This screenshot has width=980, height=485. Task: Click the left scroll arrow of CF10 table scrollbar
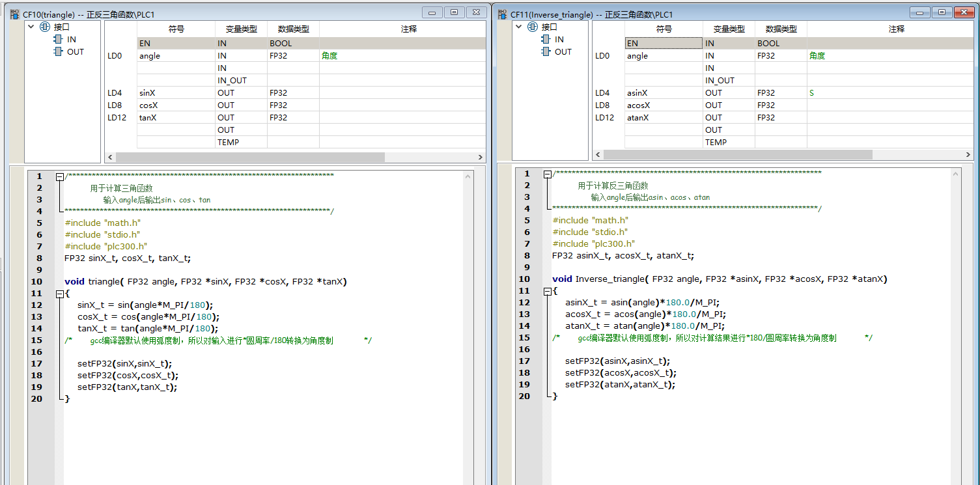click(110, 158)
